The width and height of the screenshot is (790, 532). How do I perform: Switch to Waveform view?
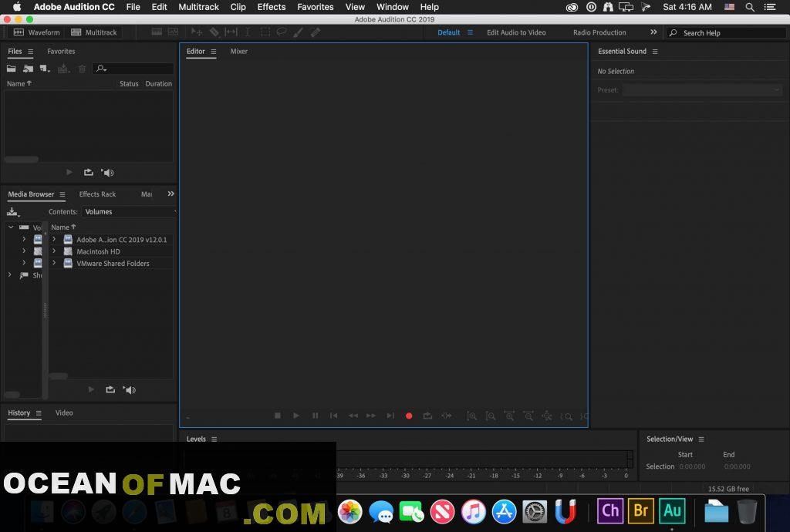[x=37, y=32]
